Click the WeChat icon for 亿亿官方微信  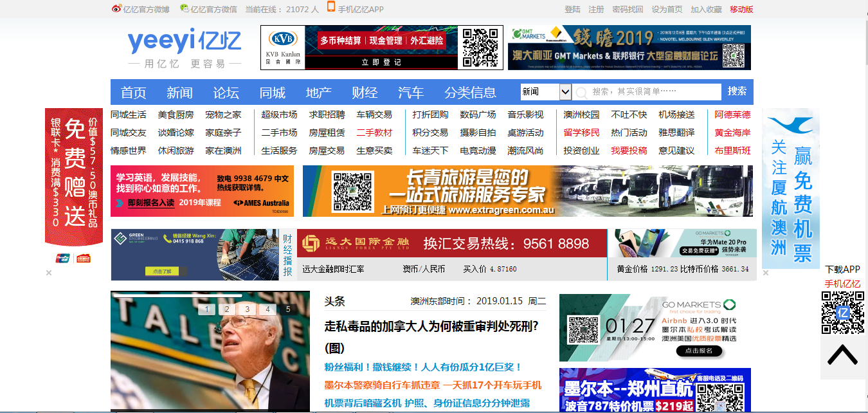tap(185, 9)
